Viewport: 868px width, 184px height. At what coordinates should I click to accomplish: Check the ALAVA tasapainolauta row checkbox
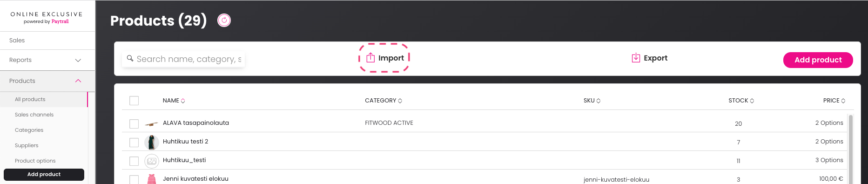pyautogui.click(x=134, y=124)
